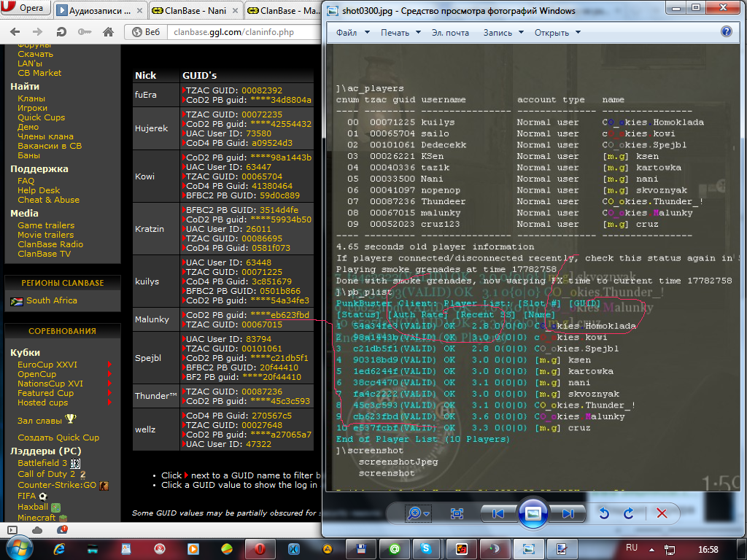The width and height of the screenshot is (747, 560).
Task: Go to the previous photo
Action: (498, 513)
